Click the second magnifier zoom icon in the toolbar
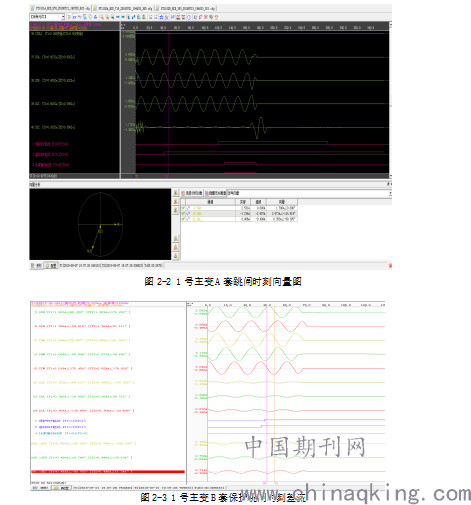This screenshot has width=471, height=505. click(x=107, y=17)
